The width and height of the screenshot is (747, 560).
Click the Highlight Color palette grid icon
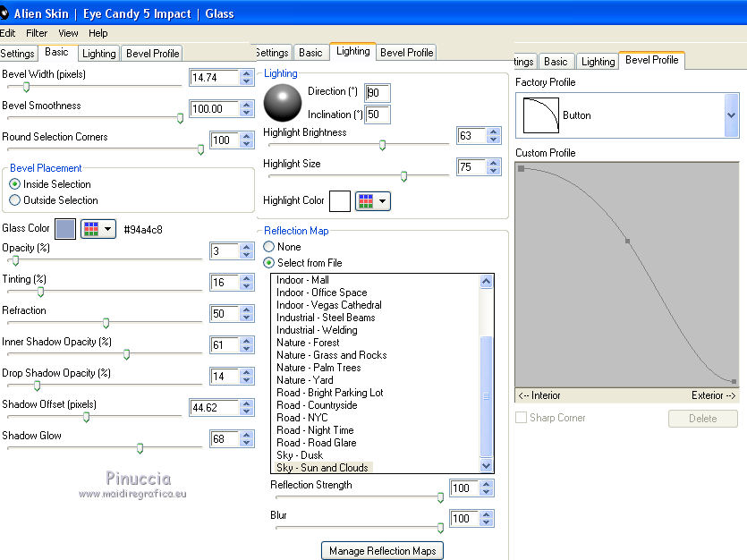[366, 201]
